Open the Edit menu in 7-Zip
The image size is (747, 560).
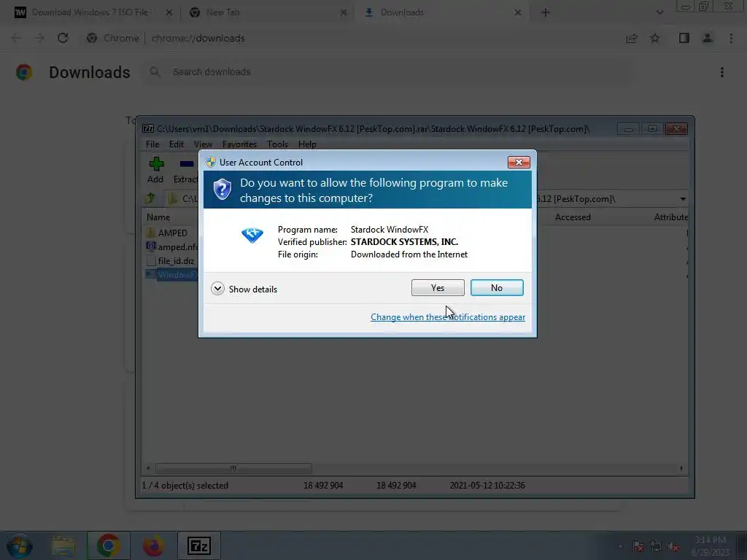tap(177, 144)
